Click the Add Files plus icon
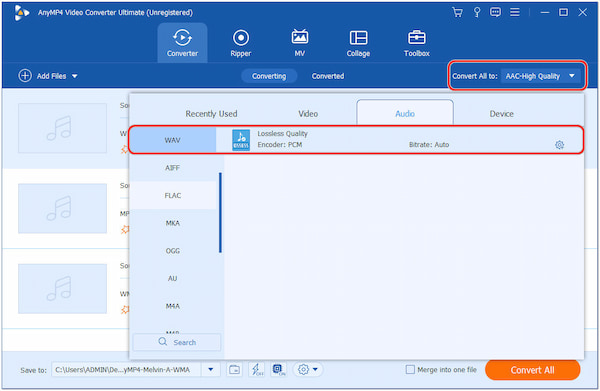This screenshot has width=600, height=391. (x=25, y=76)
